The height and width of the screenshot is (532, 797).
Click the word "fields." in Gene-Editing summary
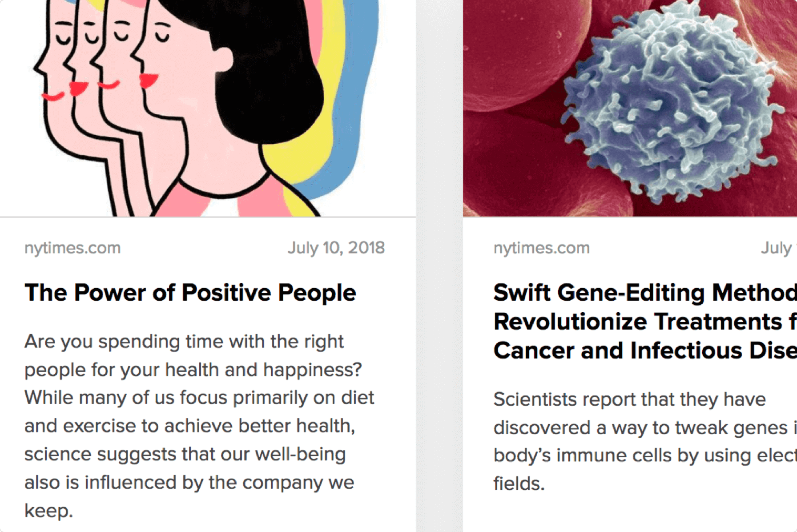coord(519,484)
